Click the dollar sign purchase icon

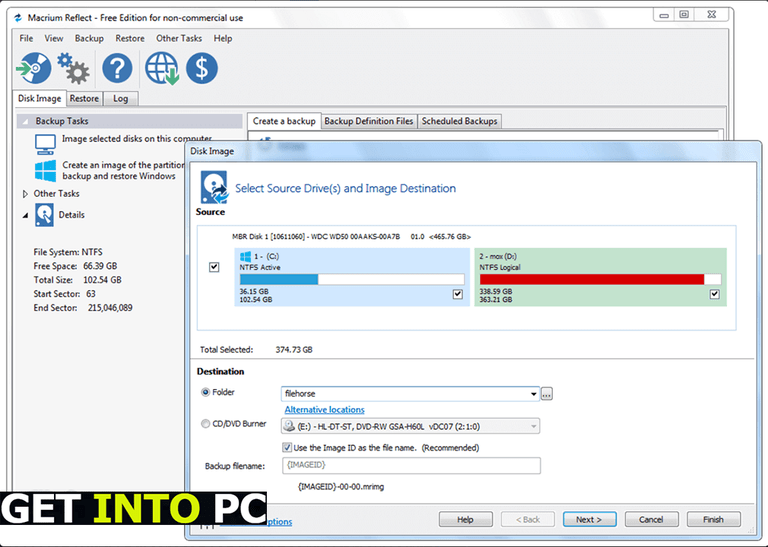202,68
